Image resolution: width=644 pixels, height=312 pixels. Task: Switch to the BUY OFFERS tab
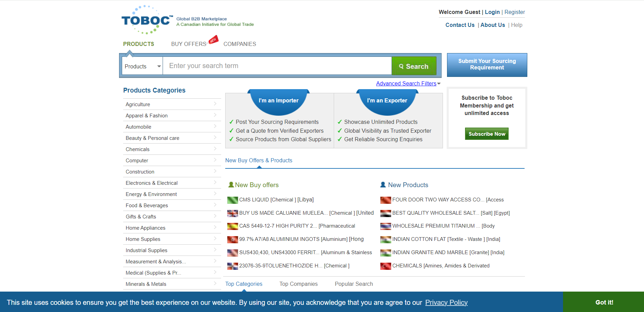pos(189,44)
